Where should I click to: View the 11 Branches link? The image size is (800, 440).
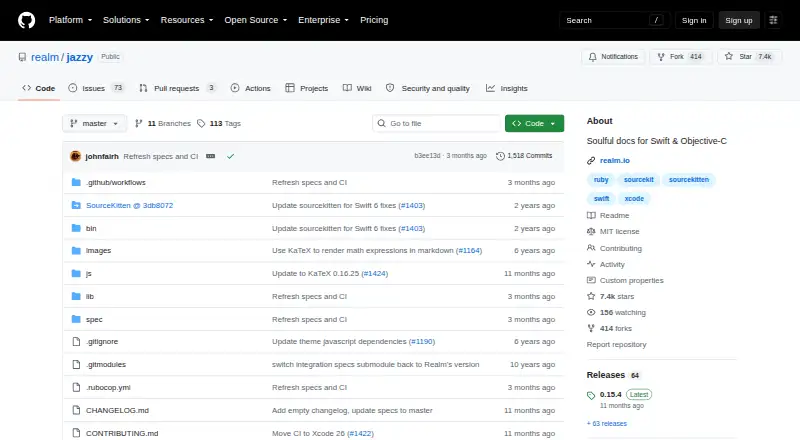tap(163, 124)
